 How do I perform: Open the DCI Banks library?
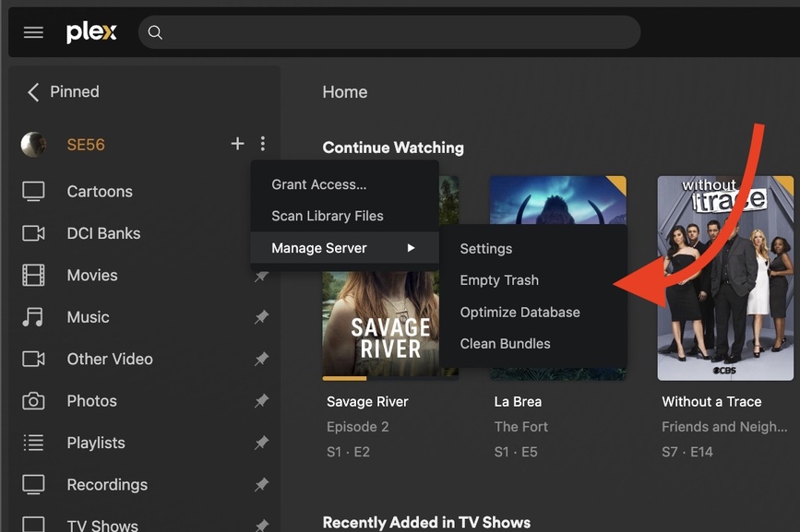[x=103, y=233]
